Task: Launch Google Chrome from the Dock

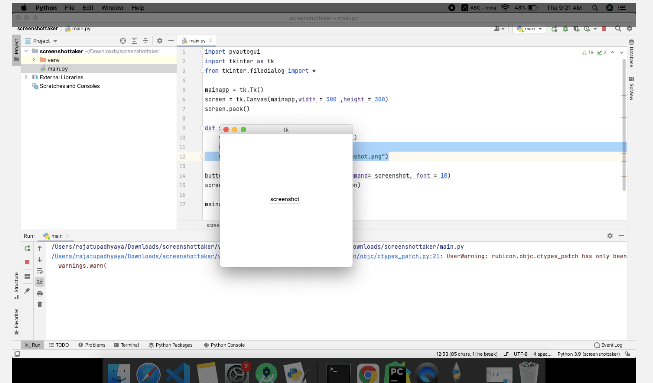Action: tap(368, 373)
